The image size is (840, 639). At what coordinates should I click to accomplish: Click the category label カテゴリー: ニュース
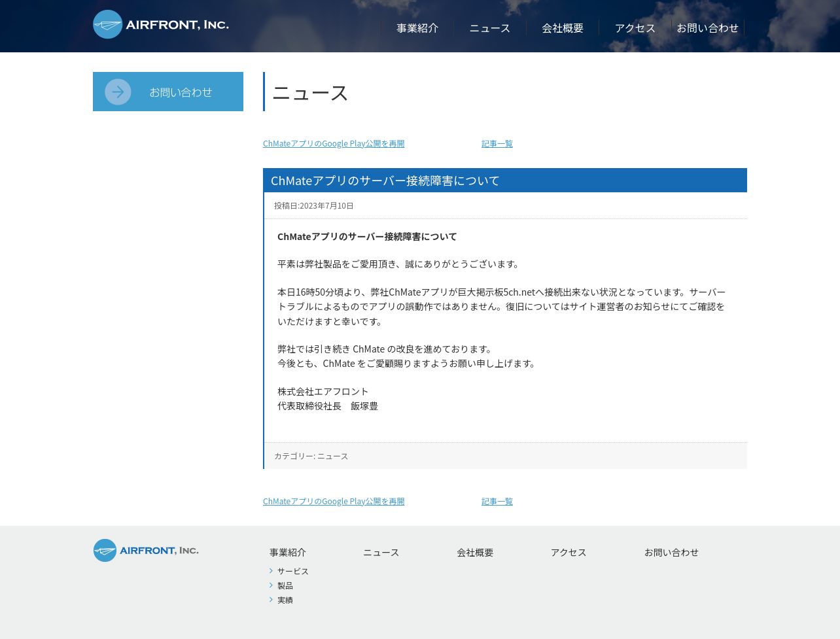(311, 456)
